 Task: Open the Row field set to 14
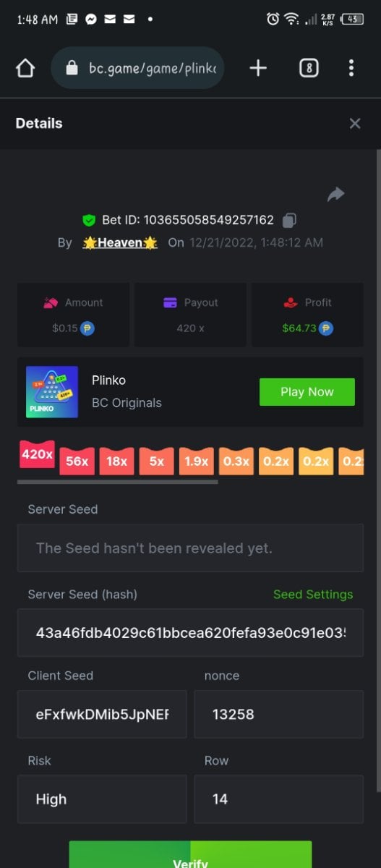pyautogui.click(x=278, y=799)
